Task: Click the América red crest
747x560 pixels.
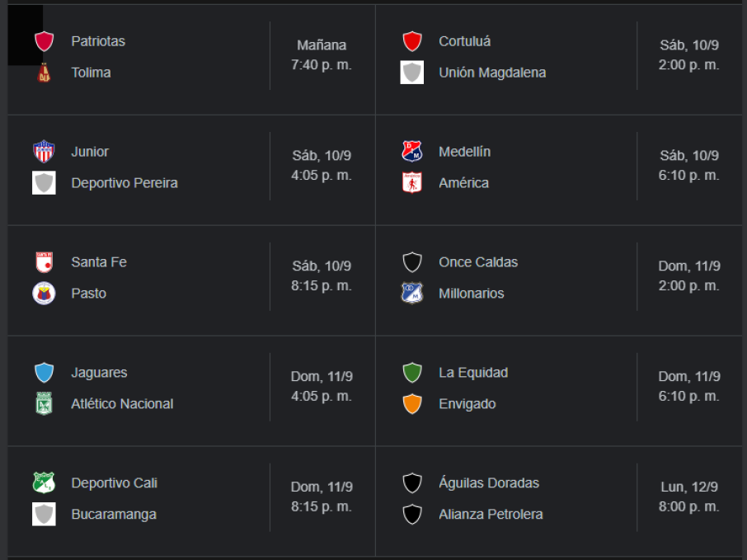Action: [x=411, y=183]
